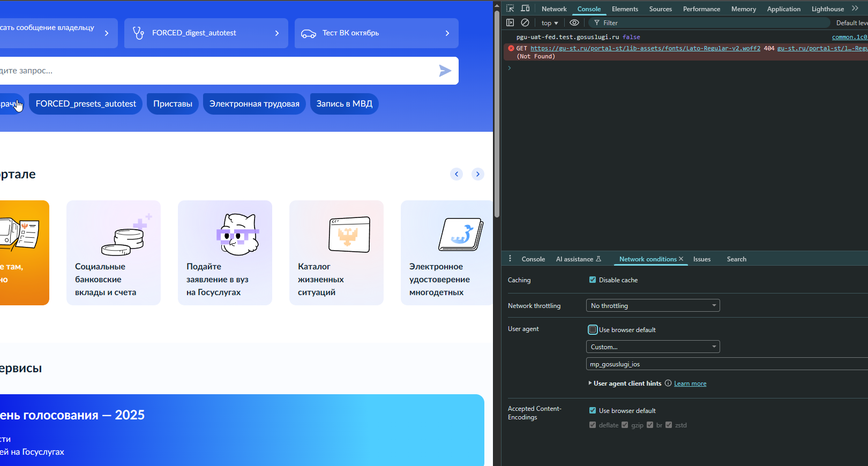Open the Learn more link
Image resolution: width=868 pixels, height=466 pixels.
690,384
